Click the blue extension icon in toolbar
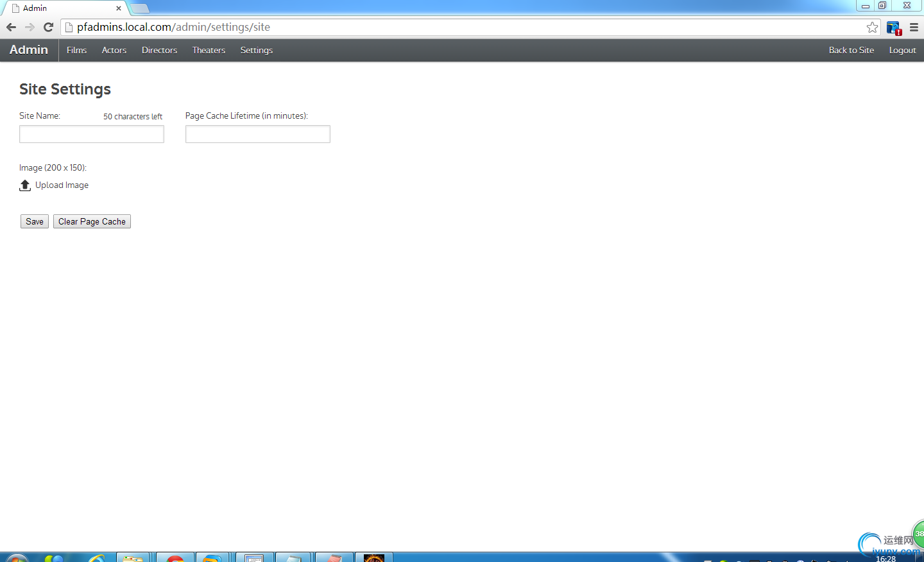The height and width of the screenshot is (562, 924). [894, 28]
